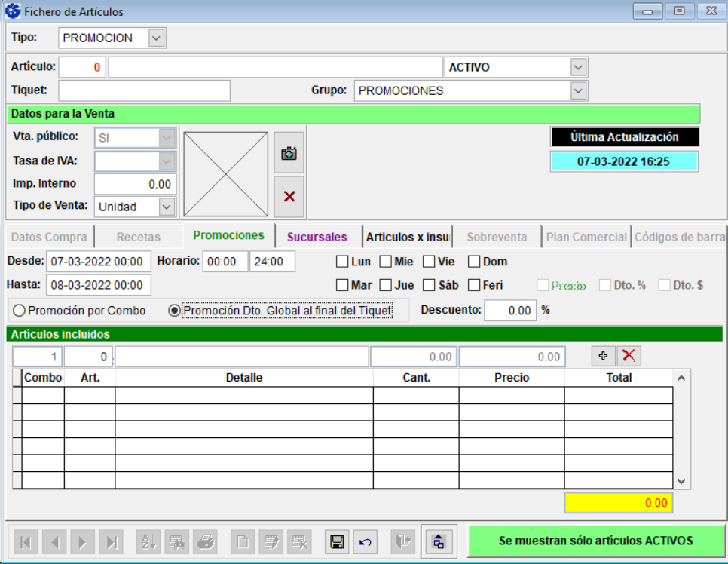Open the ACTIVO status dropdown
Image resolution: width=728 pixels, height=564 pixels.
[578, 67]
